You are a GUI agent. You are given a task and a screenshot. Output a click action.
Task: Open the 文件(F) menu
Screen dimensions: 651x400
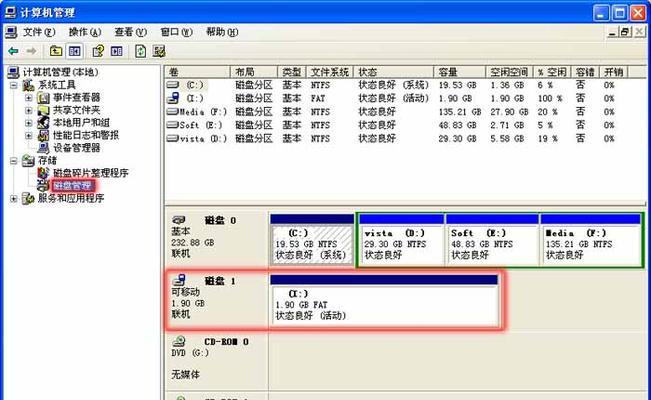click(x=39, y=32)
